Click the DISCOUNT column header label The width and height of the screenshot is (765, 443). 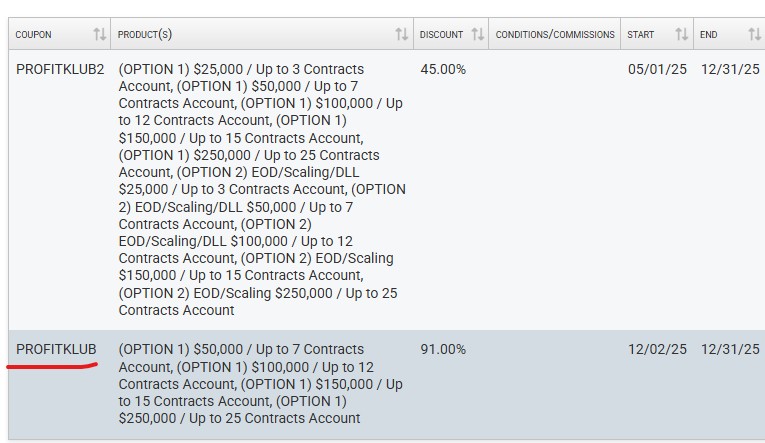click(x=441, y=35)
